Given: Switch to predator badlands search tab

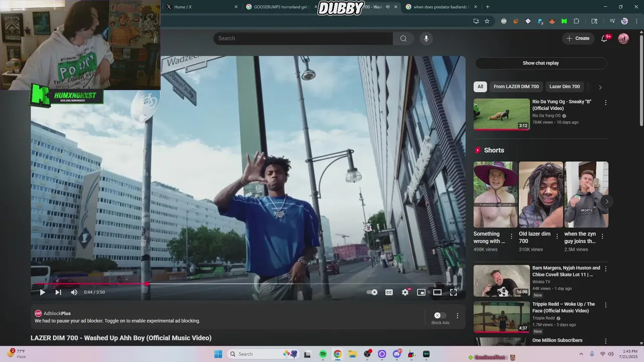Looking at the screenshot, I should [x=441, y=7].
